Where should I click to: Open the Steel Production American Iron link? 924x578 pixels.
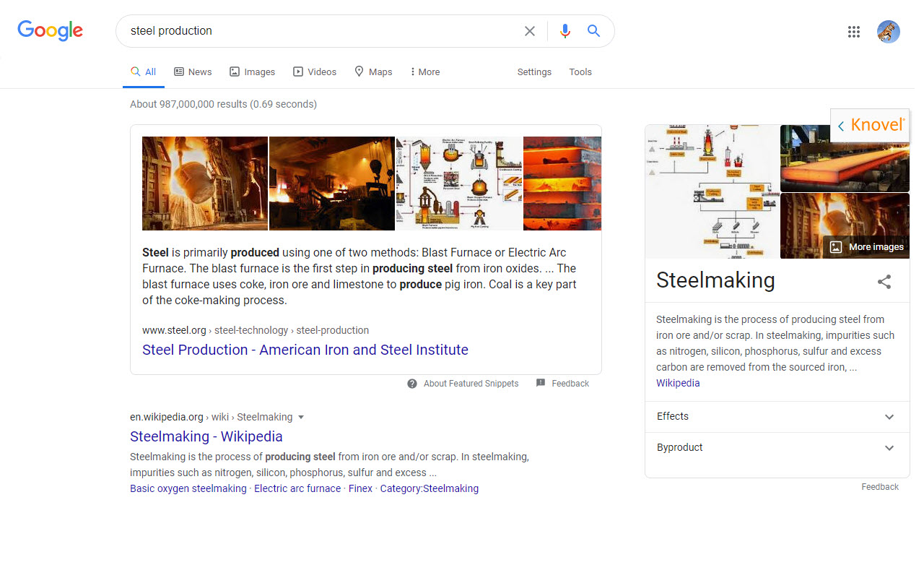(x=305, y=350)
